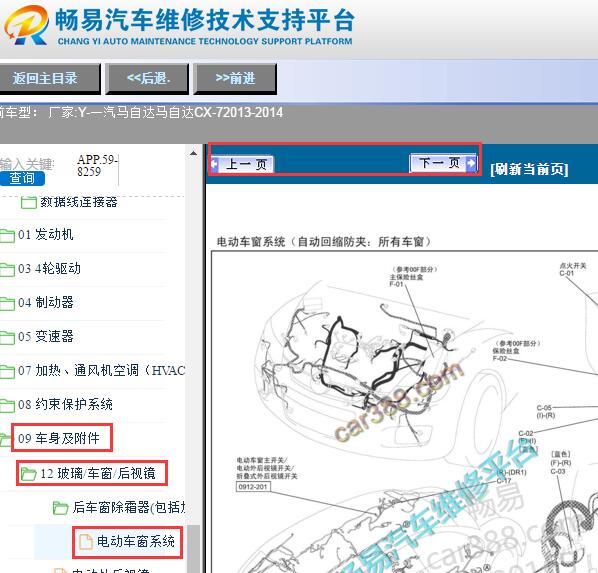Viewport: 598px width, 573px height.
Task: Click the 返回主目录 button
Action: click(x=49, y=79)
